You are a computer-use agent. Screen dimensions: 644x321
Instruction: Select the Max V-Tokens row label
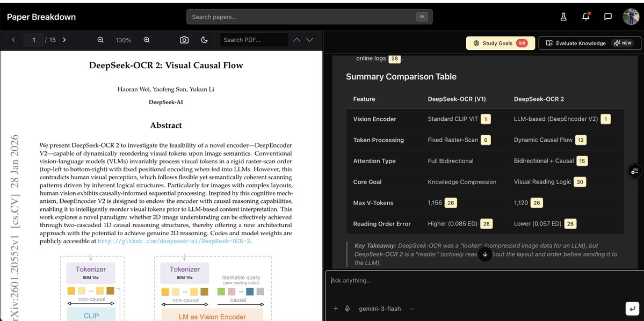tap(373, 203)
